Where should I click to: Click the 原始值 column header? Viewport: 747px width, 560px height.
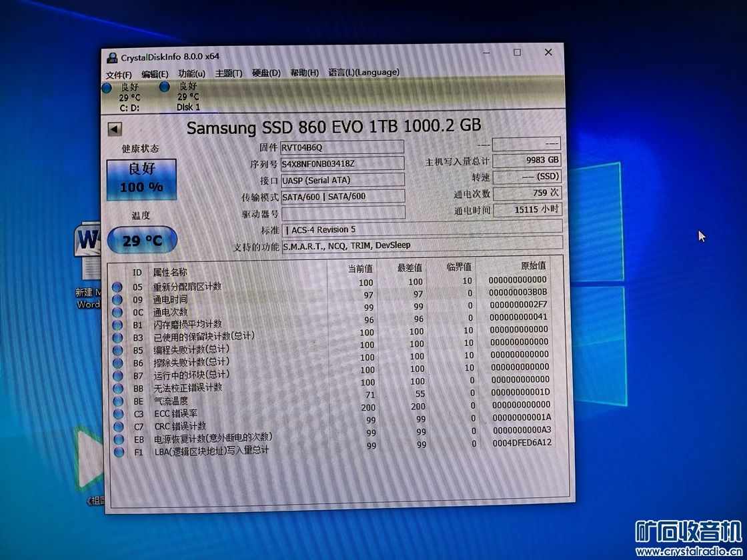tap(533, 266)
